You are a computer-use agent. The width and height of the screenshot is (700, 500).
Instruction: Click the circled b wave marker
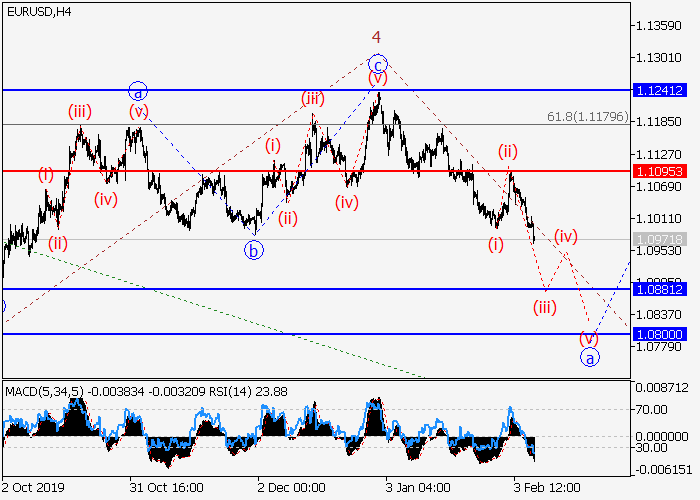[x=254, y=250]
